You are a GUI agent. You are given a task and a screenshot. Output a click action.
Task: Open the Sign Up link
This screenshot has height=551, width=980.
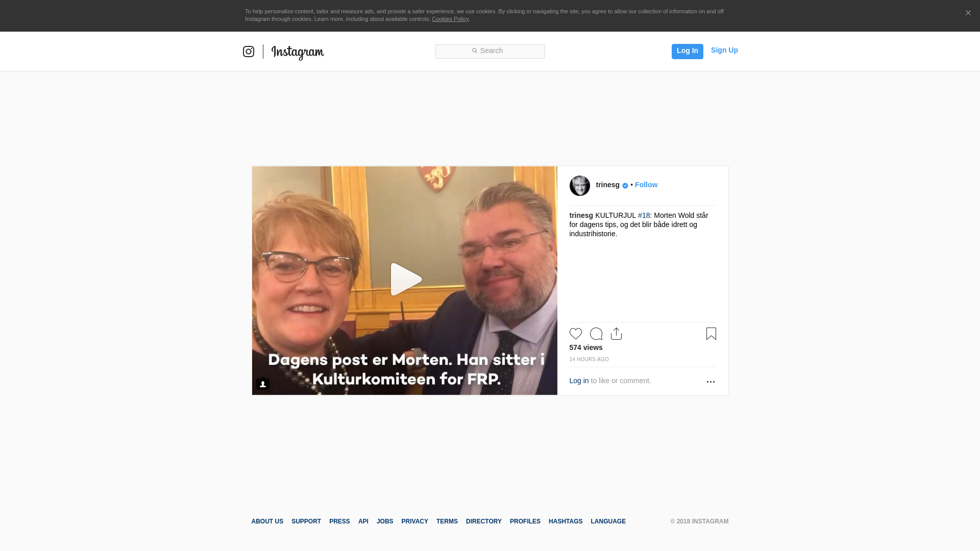tap(724, 50)
